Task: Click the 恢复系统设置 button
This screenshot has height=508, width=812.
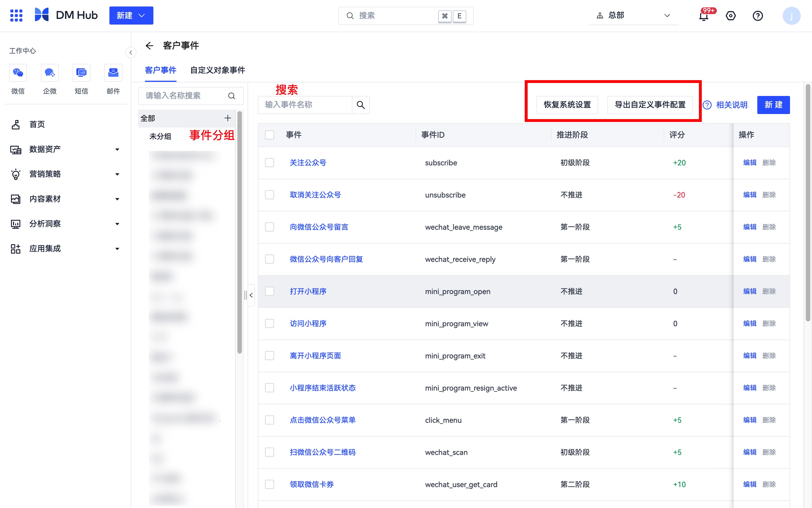Action: click(567, 105)
